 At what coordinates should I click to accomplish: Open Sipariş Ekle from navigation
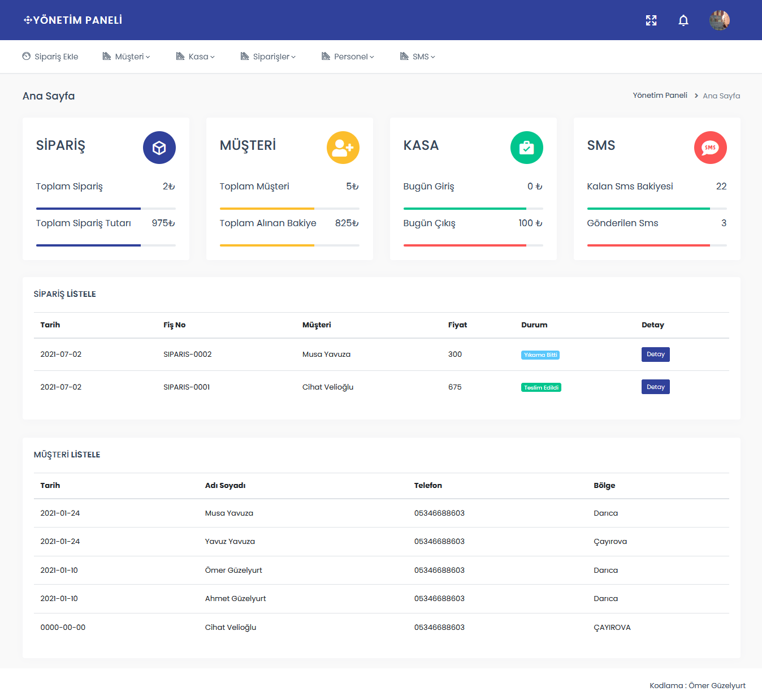tap(50, 57)
